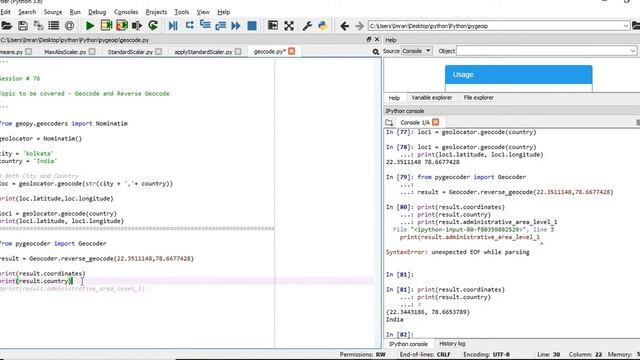The image size is (640, 360).
Task: Open the Projects menu
Action: pyautogui.click(x=156, y=12)
